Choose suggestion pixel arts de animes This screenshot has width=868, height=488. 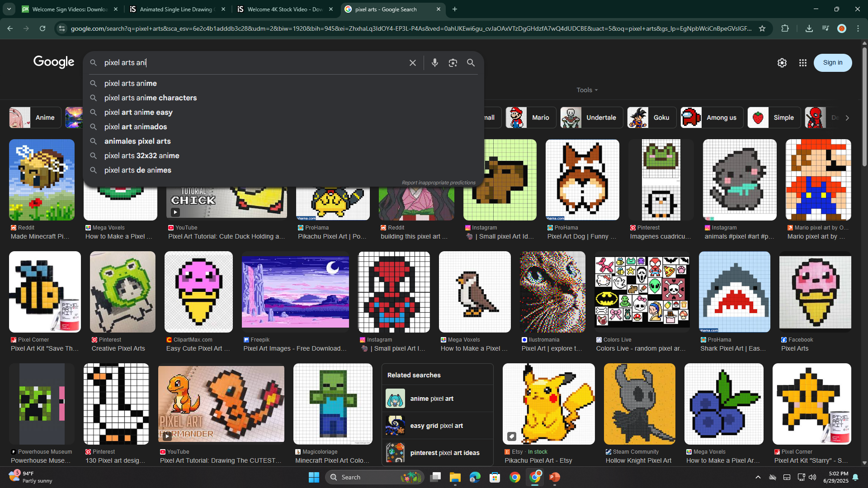[283, 170]
